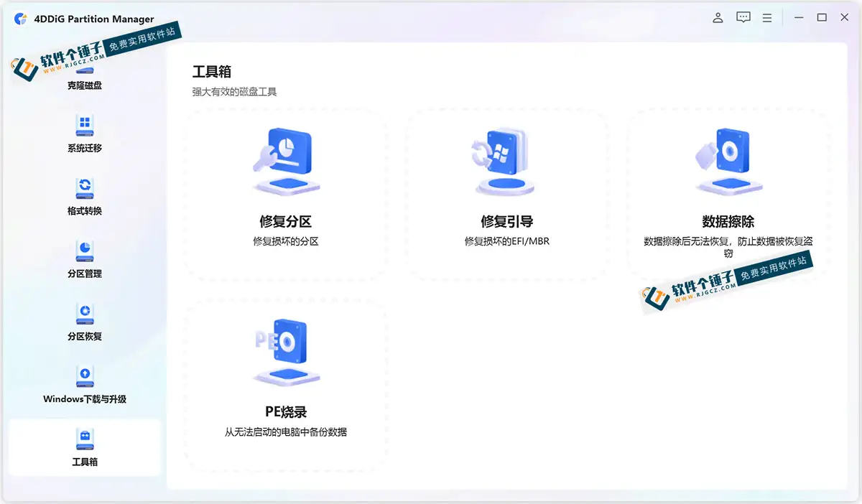Image resolution: width=862 pixels, height=504 pixels.
Task: Close the 4DDiG Partition Manager window
Action: point(845,18)
